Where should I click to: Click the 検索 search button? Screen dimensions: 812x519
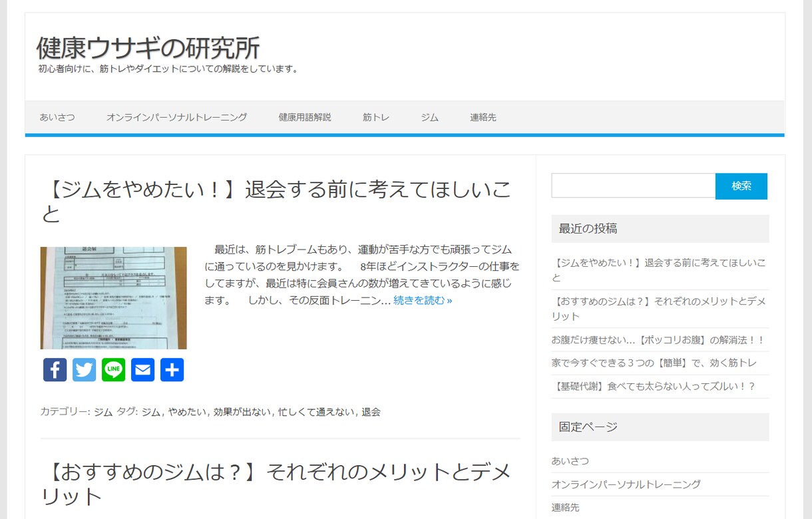[x=741, y=186]
